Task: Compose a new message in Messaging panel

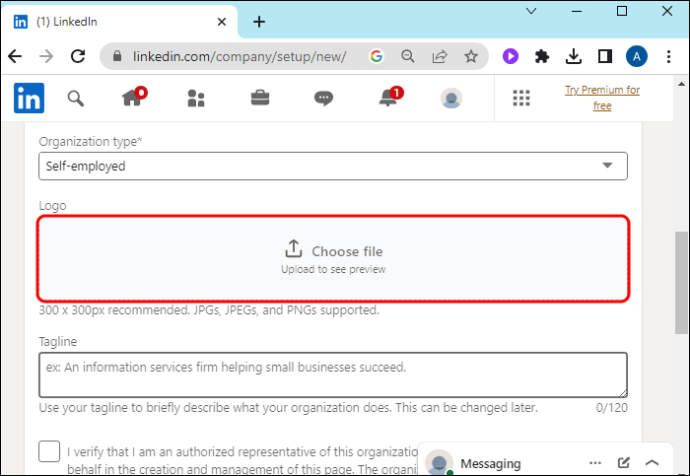Action: [x=623, y=463]
